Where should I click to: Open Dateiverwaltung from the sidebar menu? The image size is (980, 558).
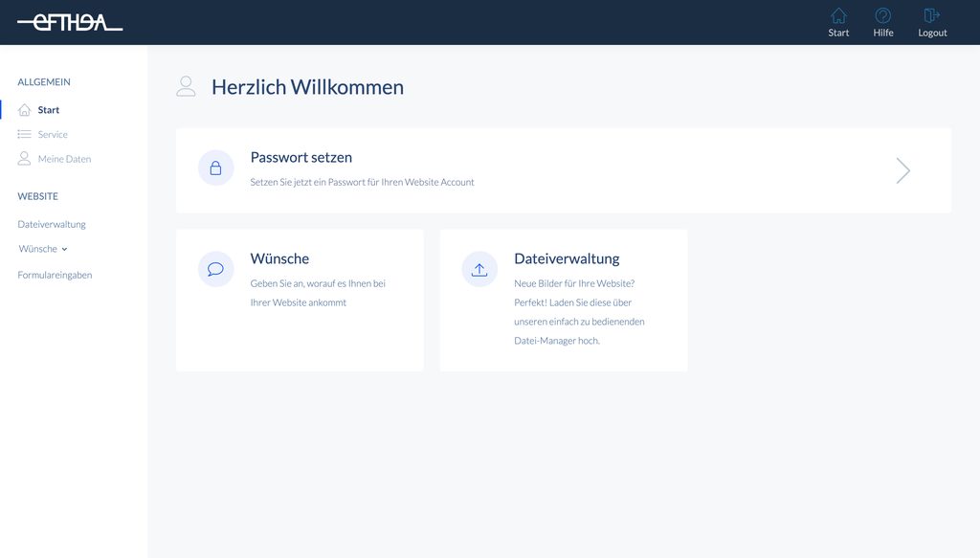click(x=52, y=224)
